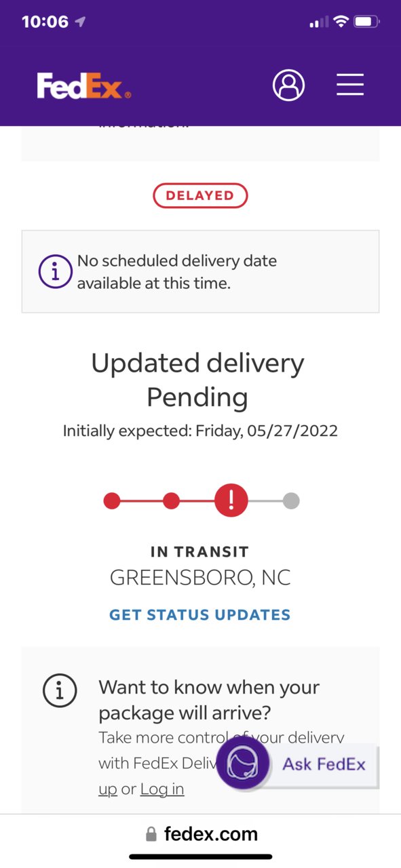Viewport: 401px width, 868px height.
Task: Tap the FedEx logo
Action: (x=84, y=85)
